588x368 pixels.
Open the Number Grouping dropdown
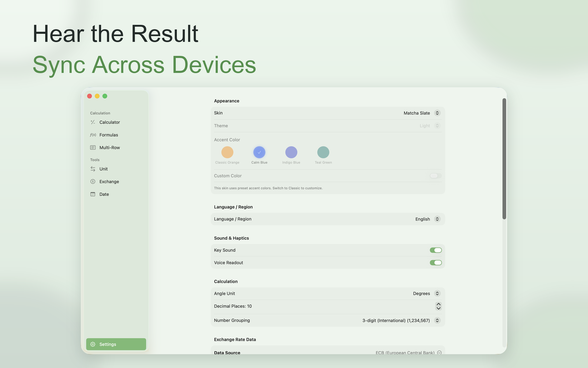tap(401, 321)
